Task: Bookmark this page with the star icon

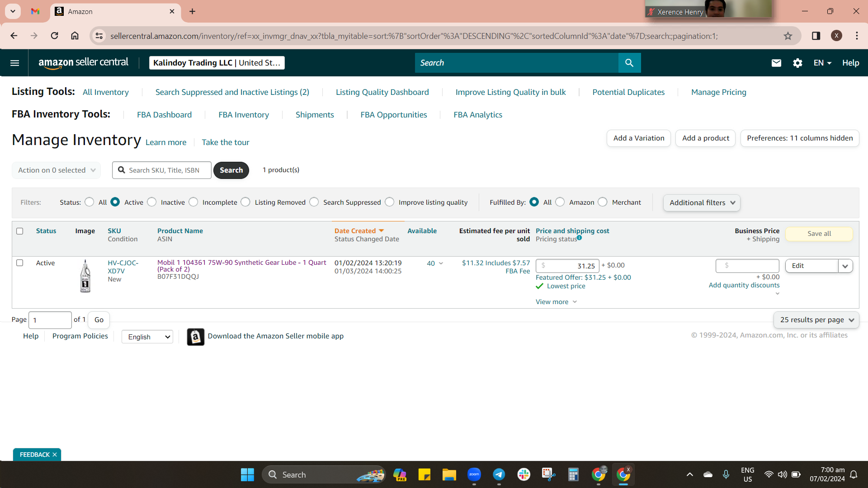Action: click(x=788, y=36)
